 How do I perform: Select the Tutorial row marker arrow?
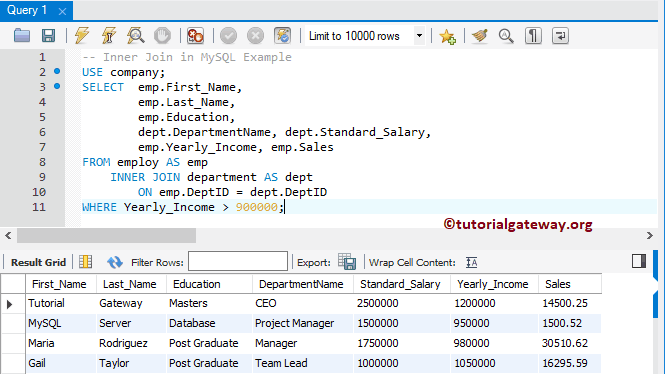coord(10,304)
